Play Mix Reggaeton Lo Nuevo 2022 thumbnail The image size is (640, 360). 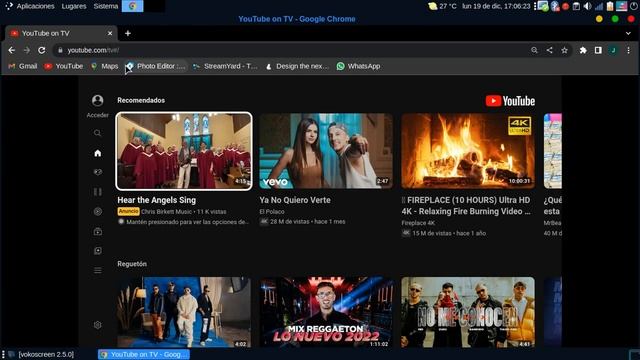(326, 312)
